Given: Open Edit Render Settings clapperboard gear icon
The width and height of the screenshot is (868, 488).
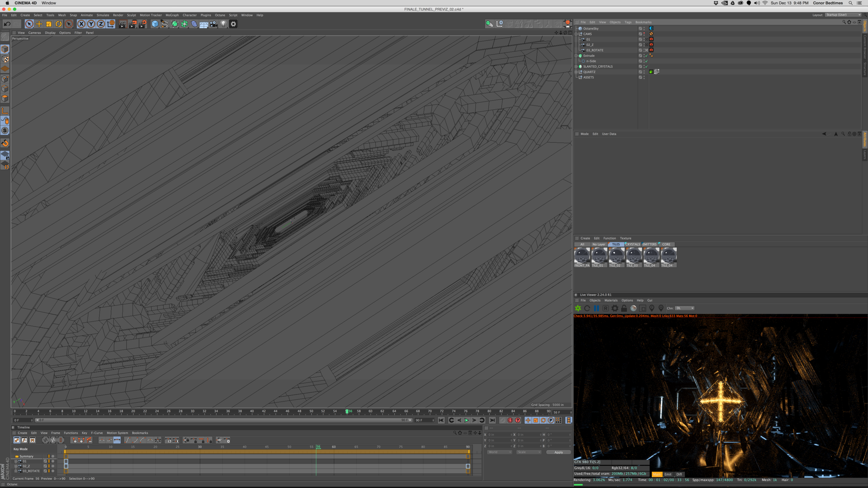Looking at the screenshot, I should [142, 24].
